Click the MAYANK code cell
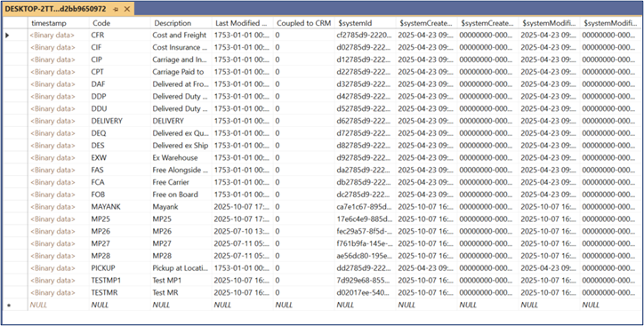Viewport: 644px width, 326px height. (120, 207)
